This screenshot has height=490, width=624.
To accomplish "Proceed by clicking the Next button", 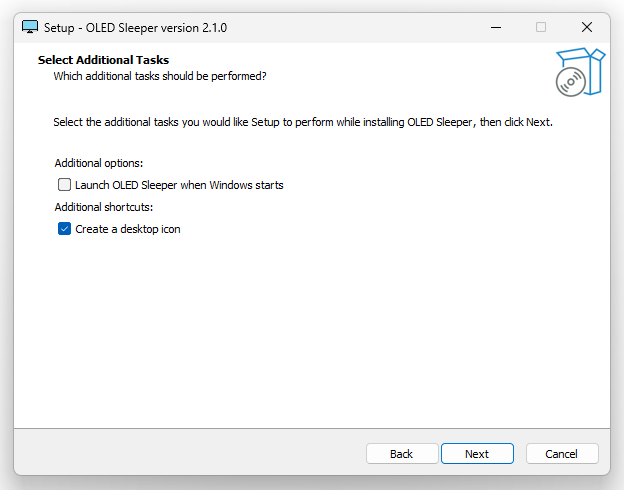I will pyautogui.click(x=477, y=454).
